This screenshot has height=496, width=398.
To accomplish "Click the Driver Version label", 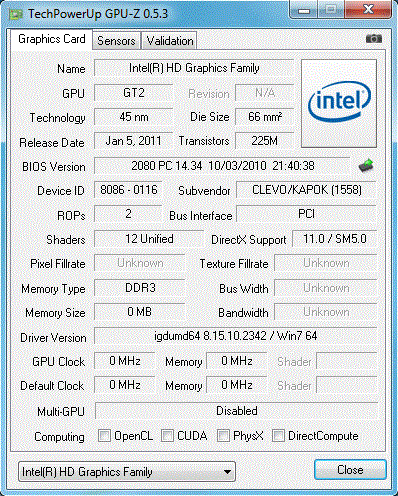I will pyautogui.click(x=53, y=338).
